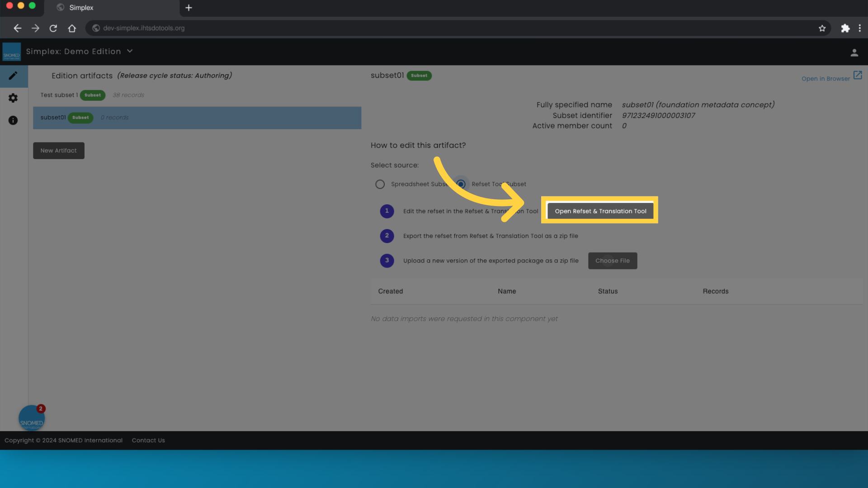Click the subset identifier 971232491000003107
The image size is (868, 488).
[658, 116]
